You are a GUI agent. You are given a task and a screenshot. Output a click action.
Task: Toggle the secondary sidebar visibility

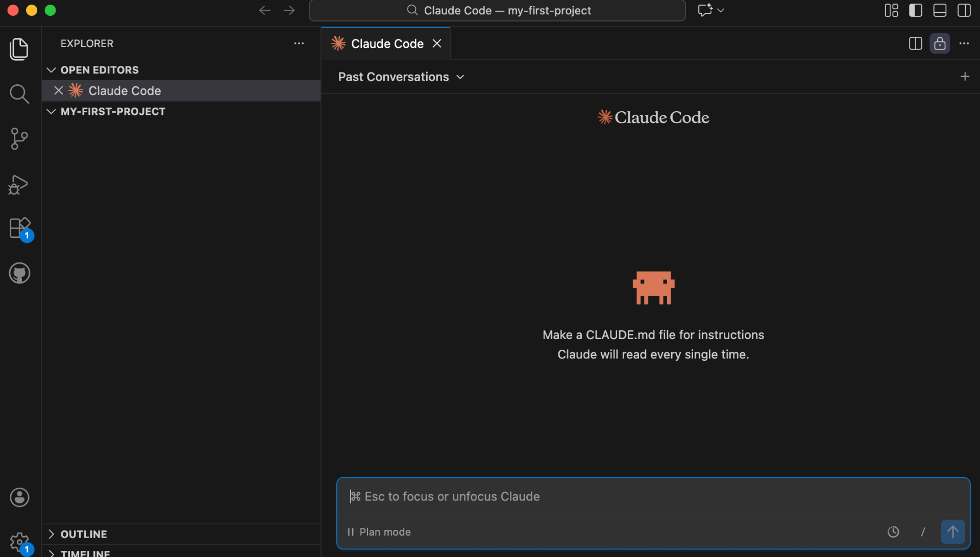(964, 10)
